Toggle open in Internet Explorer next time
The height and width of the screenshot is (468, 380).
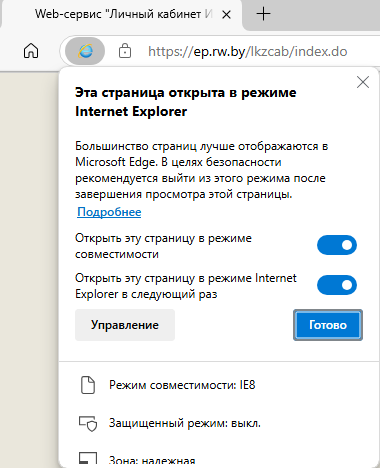pos(337,285)
